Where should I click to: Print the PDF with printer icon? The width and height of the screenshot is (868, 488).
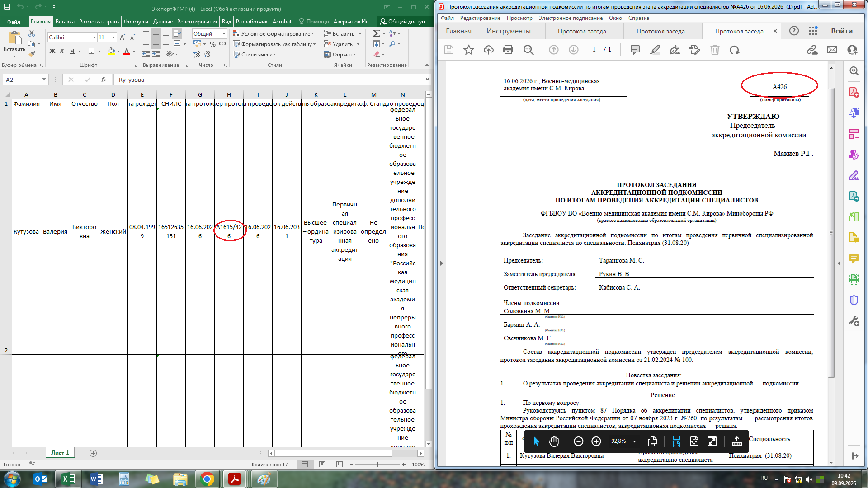(508, 50)
